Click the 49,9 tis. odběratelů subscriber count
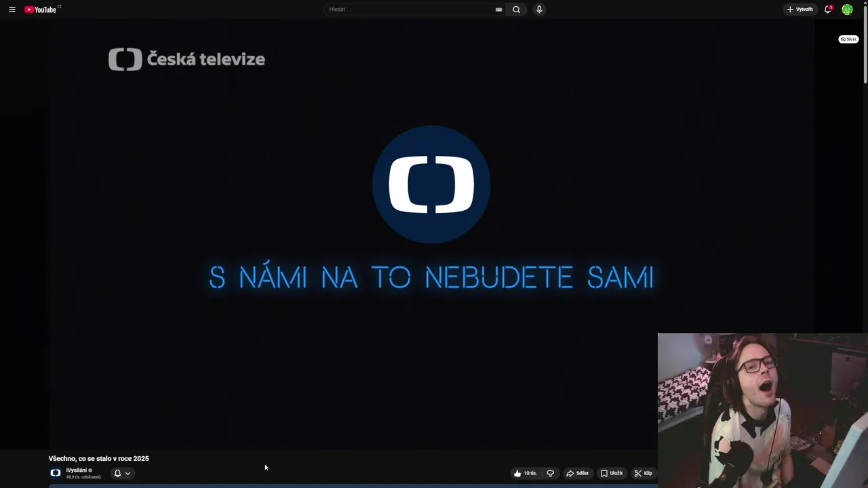Viewport: 868px width, 488px height. click(83, 477)
